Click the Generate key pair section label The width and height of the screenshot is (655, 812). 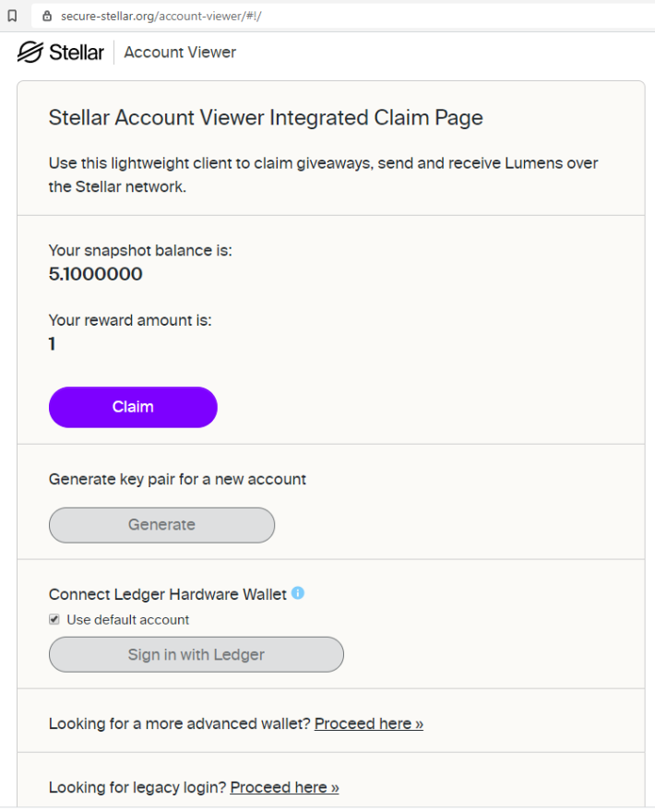point(177,480)
